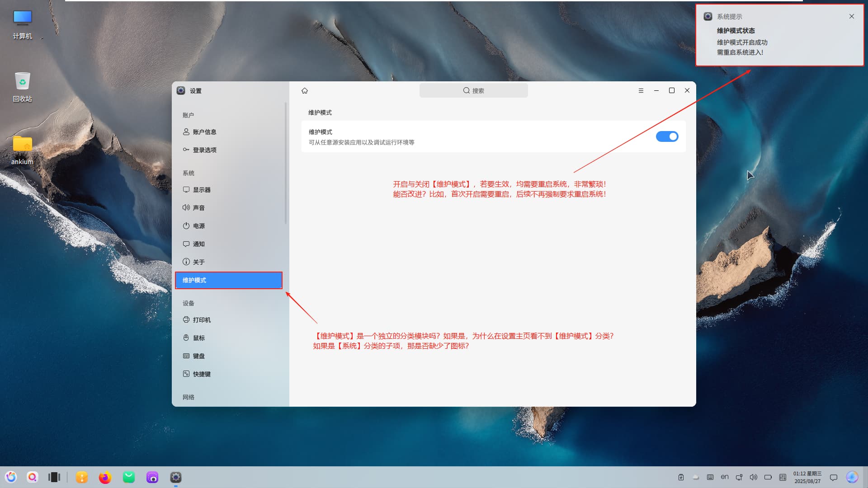Open the 关于 about page
This screenshot has width=868, height=488.
198,262
